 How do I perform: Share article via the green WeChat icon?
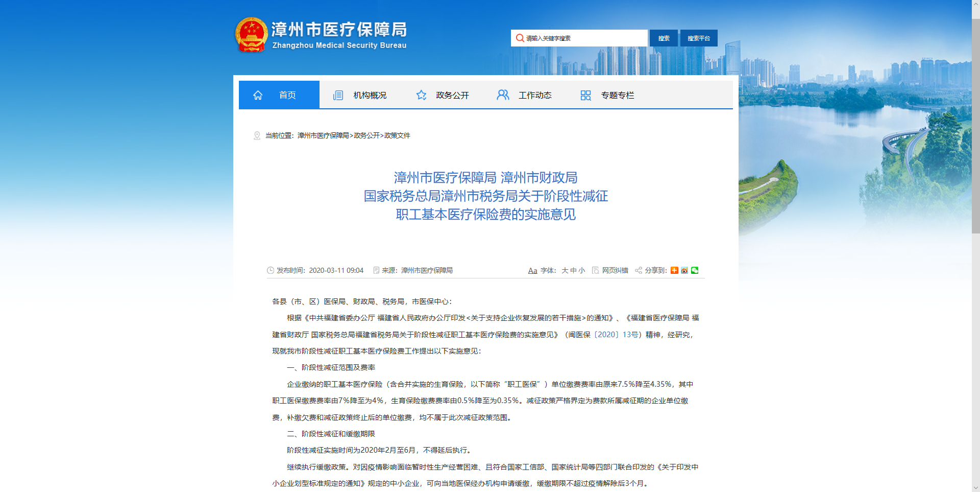pyautogui.click(x=695, y=270)
